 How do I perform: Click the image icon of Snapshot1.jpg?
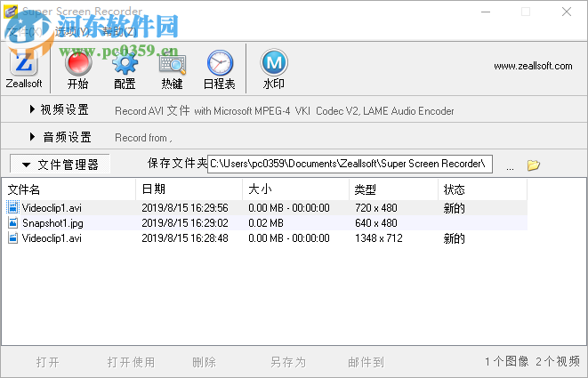click(13, 222)
